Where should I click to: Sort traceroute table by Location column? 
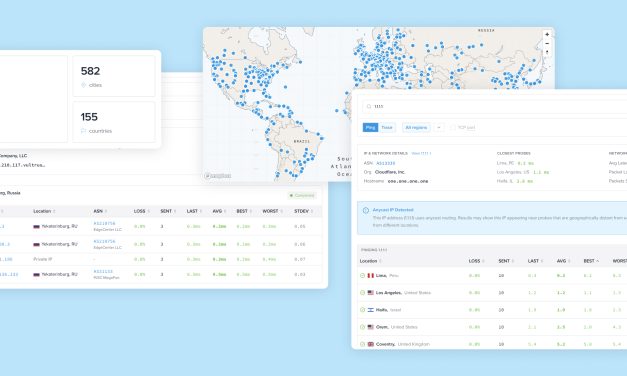pyautogui.click(x=44, y=211)
